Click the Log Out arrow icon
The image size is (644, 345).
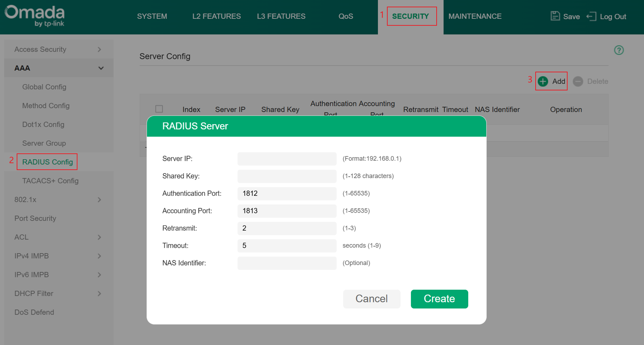click(591, 16)
